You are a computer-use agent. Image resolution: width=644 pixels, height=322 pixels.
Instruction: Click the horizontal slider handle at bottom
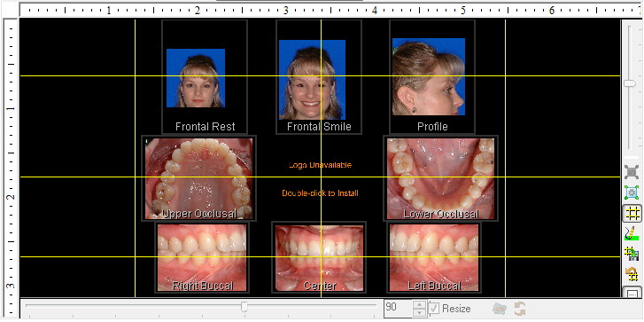point(244,307)
